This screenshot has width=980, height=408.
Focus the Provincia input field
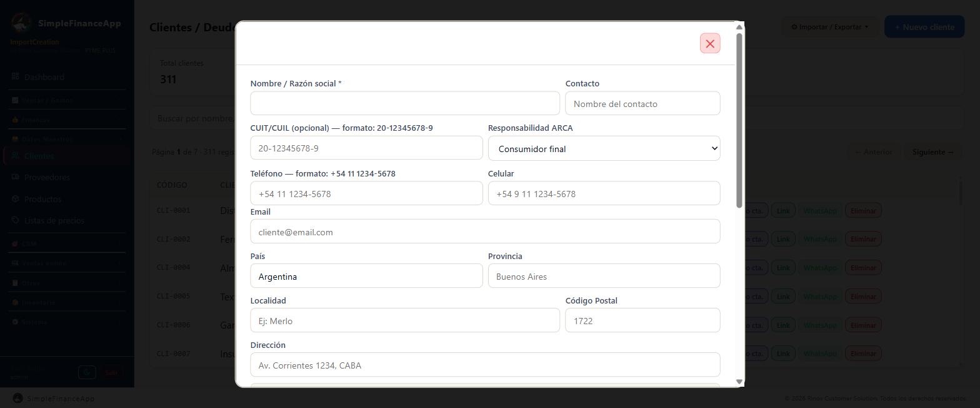[x=604, y=276]
